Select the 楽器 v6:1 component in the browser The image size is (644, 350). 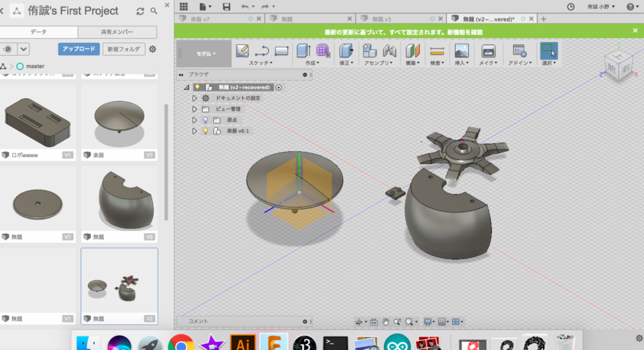pyautogui.click(x=237, y=131)
